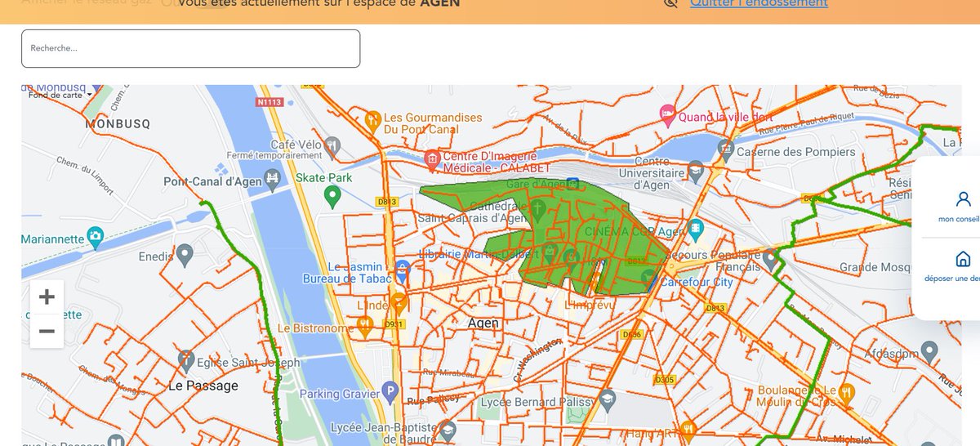
Task: Zoom in with the plus button
Action: coord(47,296)
